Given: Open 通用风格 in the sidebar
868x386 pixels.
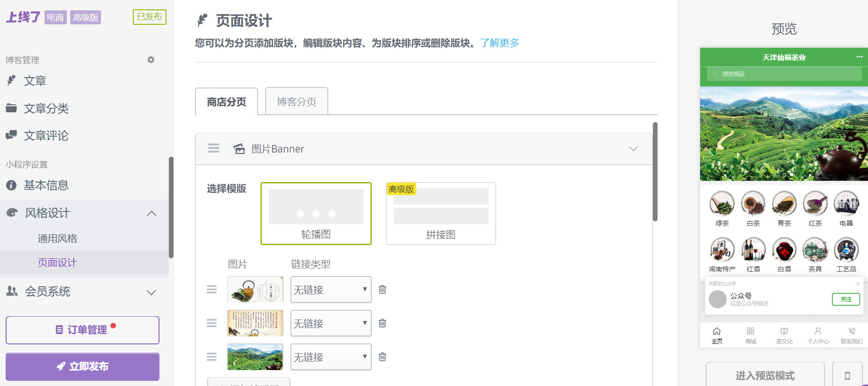Looking at the screenshot, I should point(58,239).
